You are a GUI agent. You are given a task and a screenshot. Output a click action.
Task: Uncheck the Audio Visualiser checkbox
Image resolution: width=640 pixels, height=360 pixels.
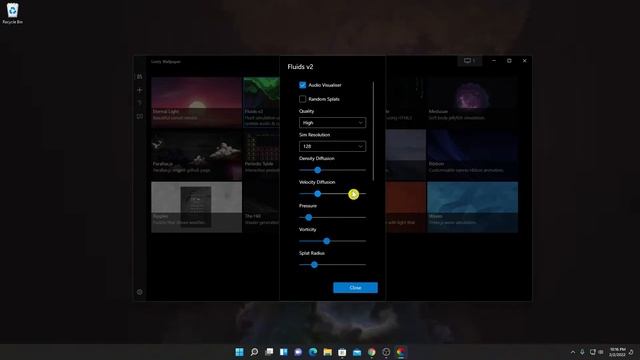(x=302, y=85)
